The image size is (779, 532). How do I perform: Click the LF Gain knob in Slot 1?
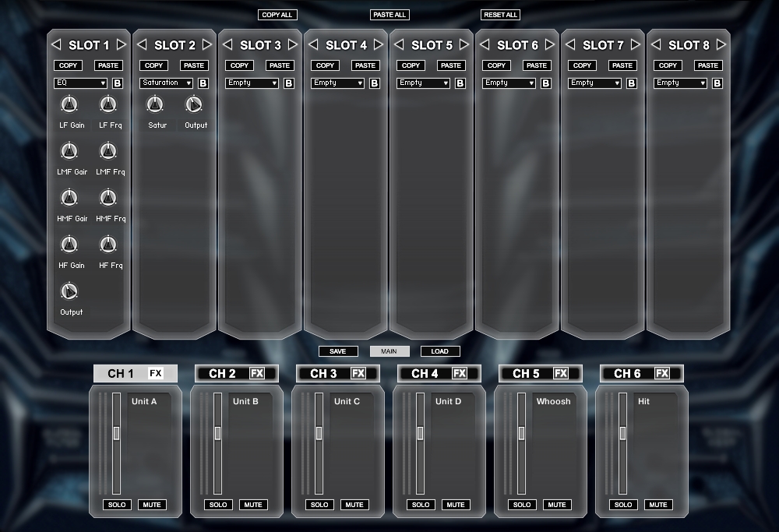click(x=69, y=104)
